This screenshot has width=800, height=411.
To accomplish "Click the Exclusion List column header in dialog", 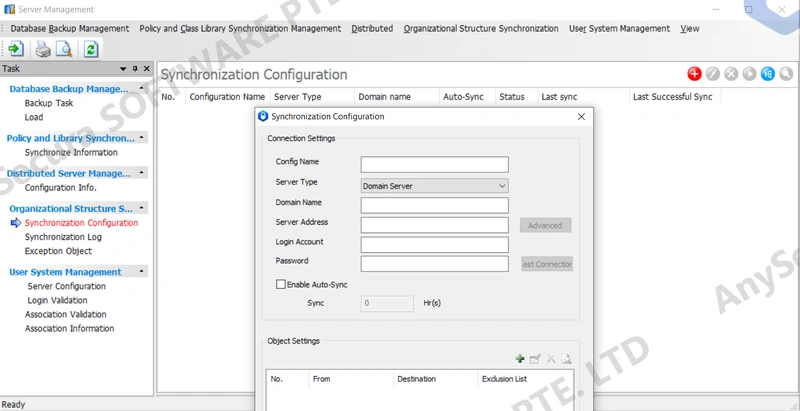I will pyautogui.click(x=526, y=379).
